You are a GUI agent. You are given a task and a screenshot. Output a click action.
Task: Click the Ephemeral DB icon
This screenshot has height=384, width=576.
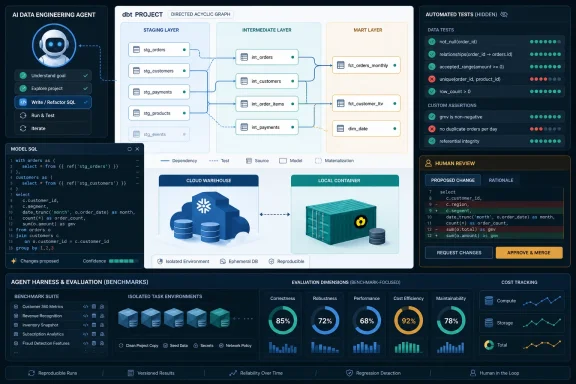223,261
